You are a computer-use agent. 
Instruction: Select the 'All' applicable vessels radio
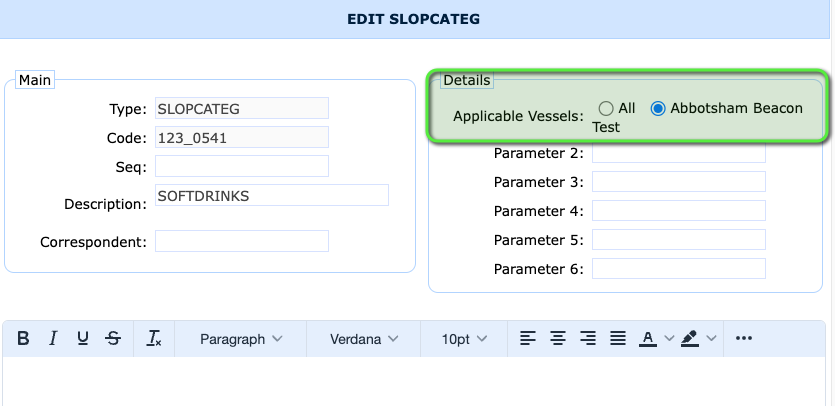tap(606, 108)
